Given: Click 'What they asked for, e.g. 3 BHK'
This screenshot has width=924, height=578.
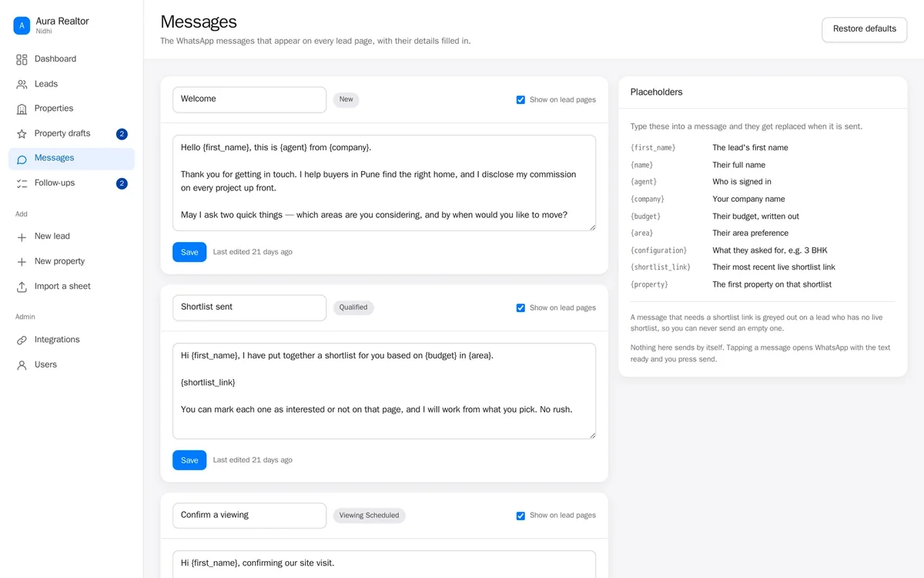Looking at the screenshot, I should pos(770,250).
